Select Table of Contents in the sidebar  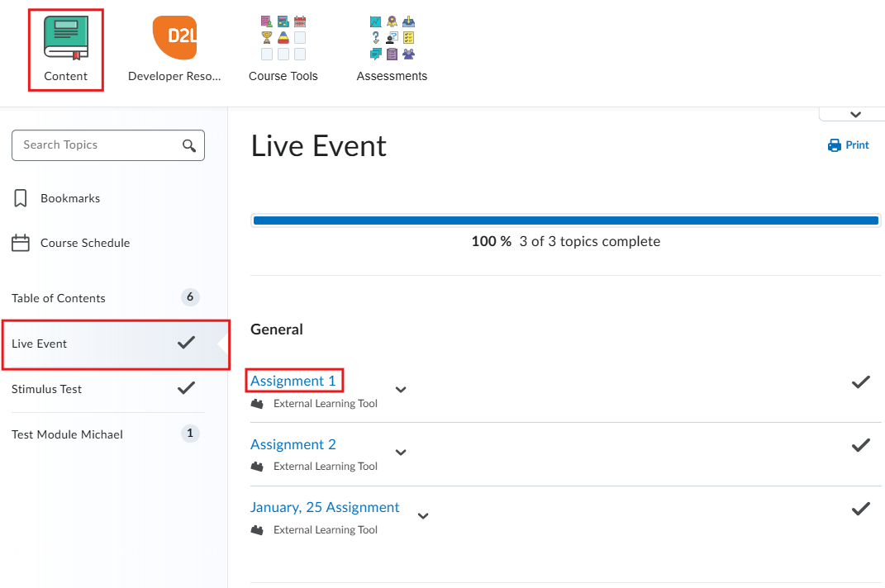coord(58,298)
